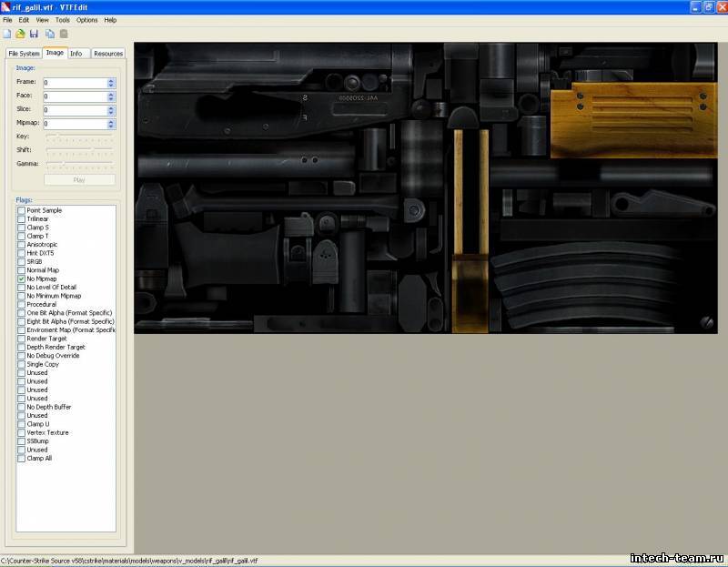Enable the No Depth Buffer flag
Image resolution: width=728 pixels, height=567 pixels.
tap(21, 407)
